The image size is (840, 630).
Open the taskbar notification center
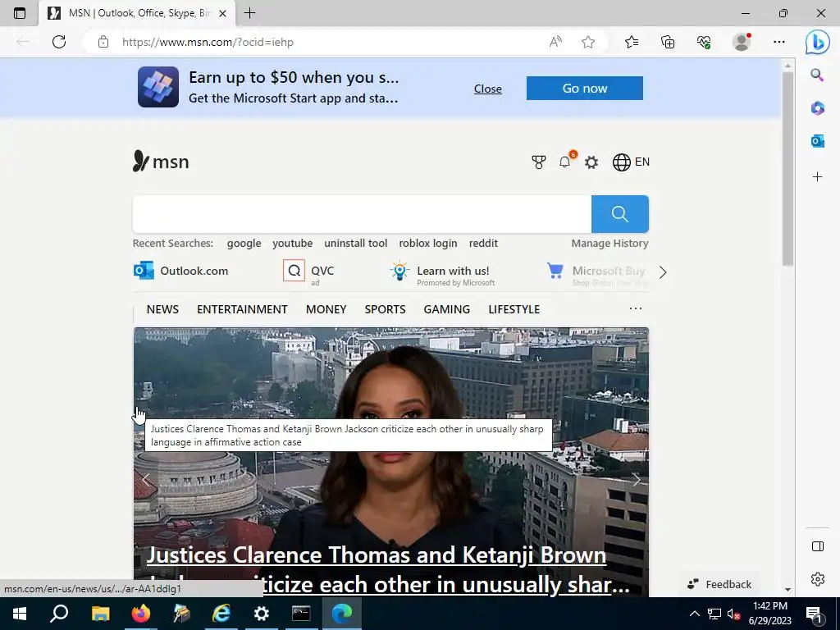coord(814,614)
